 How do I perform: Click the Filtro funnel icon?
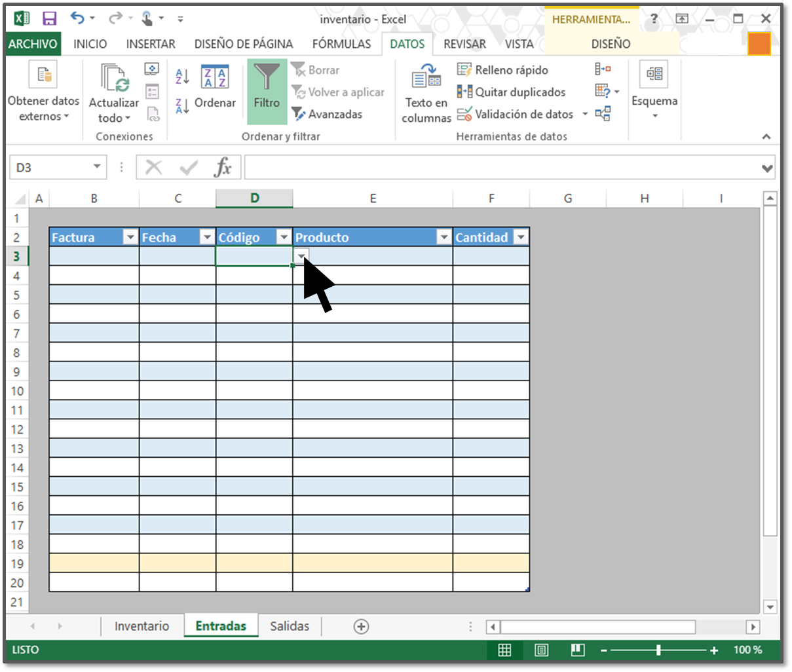point(267,79)
